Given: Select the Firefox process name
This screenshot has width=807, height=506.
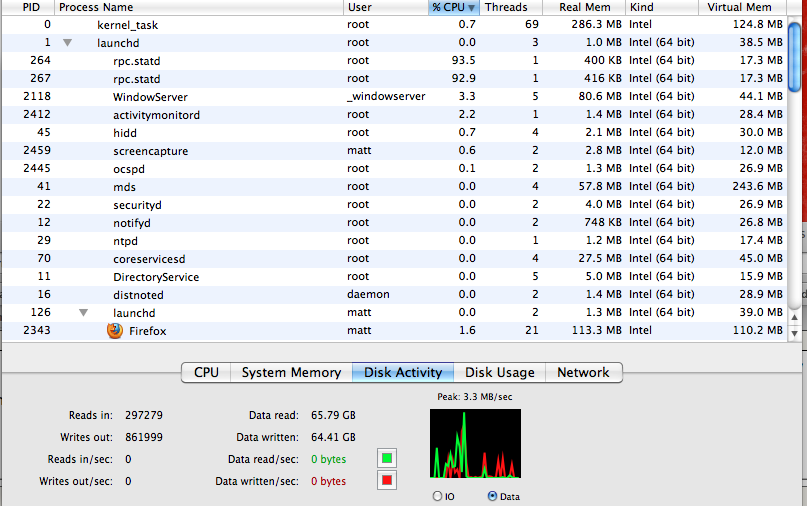Looking at the screenshot, I should [x=148, y=331].
